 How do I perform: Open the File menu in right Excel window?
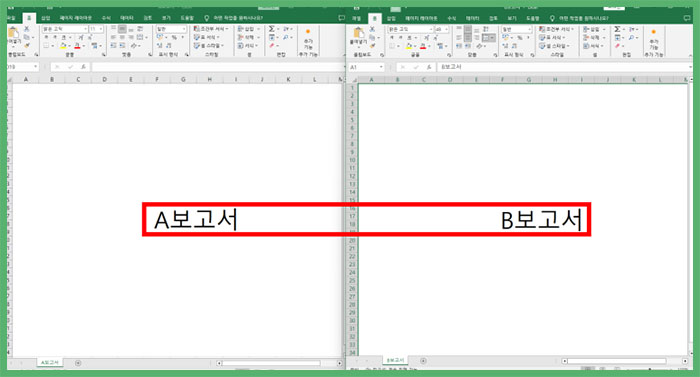pos(356,18)
